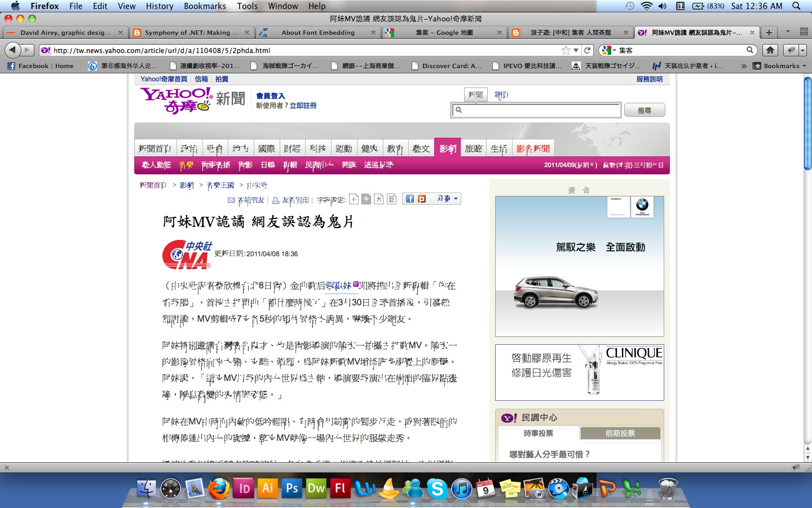Open the History menu in menu bar

160,6
